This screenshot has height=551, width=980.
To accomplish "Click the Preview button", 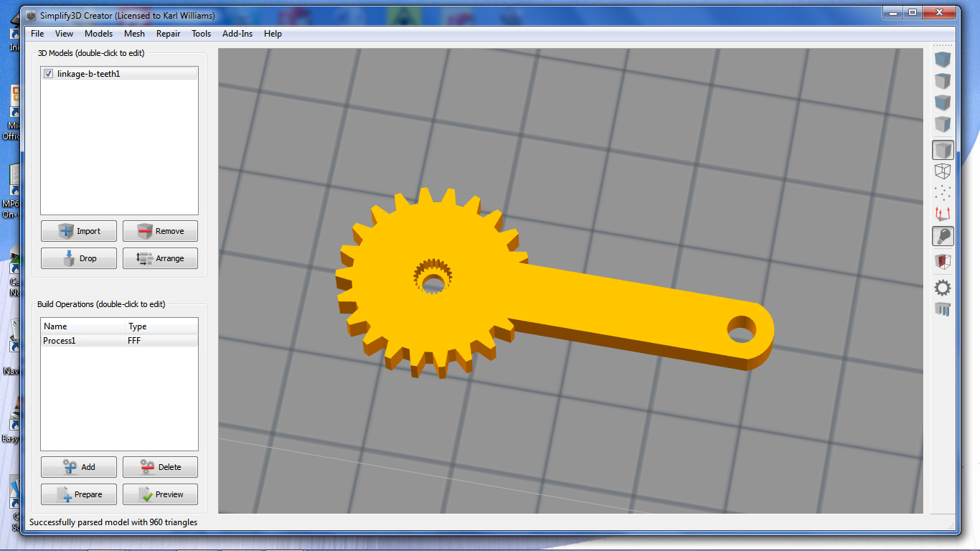I will tap(160, 494).
